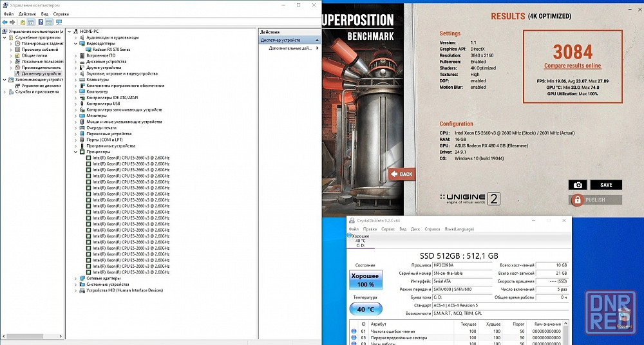This screenshot has height=345, width=644.
Task: Select the Частота ошибок чтения attribute row
Action: [456, 331]
